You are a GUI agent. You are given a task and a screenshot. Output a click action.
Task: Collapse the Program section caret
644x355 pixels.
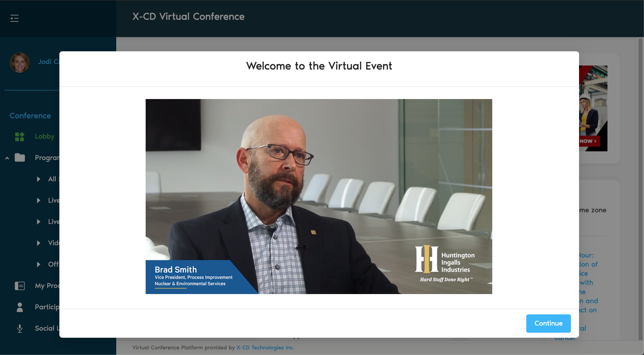click(x=7, y=158)
